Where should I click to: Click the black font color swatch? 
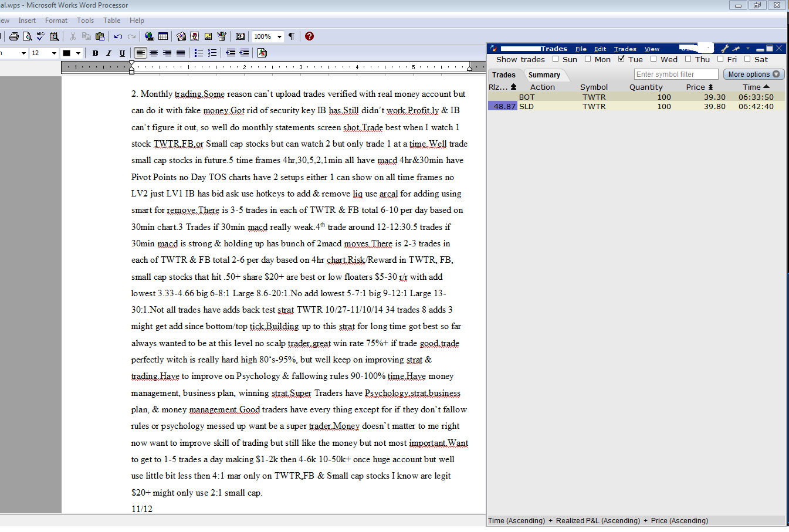tap(67, 53)
